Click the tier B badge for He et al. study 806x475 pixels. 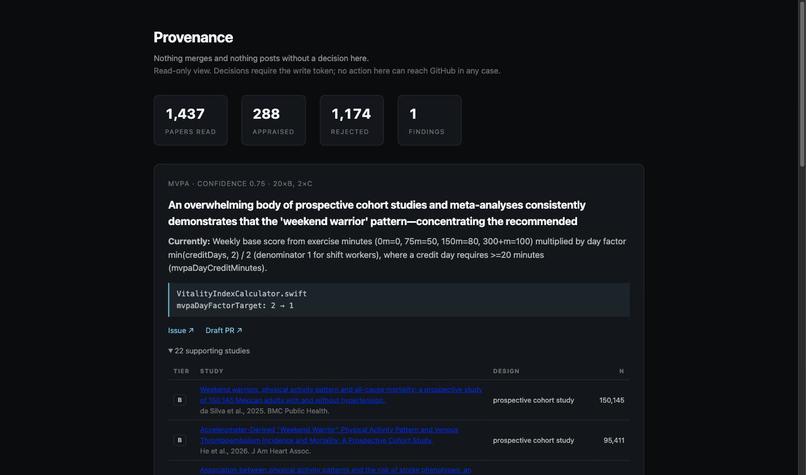[x=179, y=440]
